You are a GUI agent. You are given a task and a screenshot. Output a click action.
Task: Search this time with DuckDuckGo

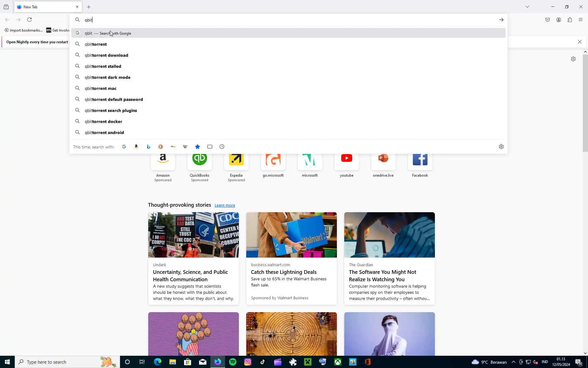(160, 147)
